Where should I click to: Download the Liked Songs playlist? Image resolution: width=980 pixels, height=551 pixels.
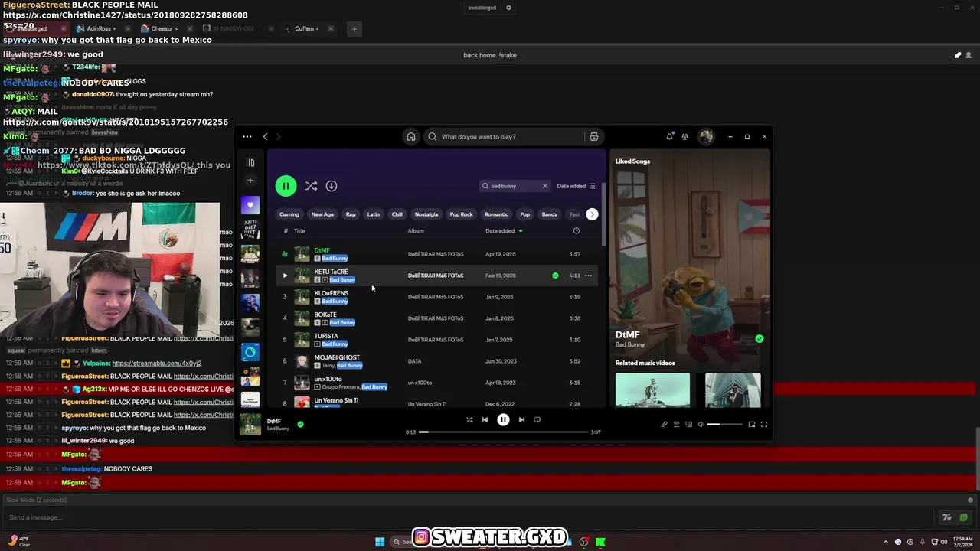[x=332, y=186]
